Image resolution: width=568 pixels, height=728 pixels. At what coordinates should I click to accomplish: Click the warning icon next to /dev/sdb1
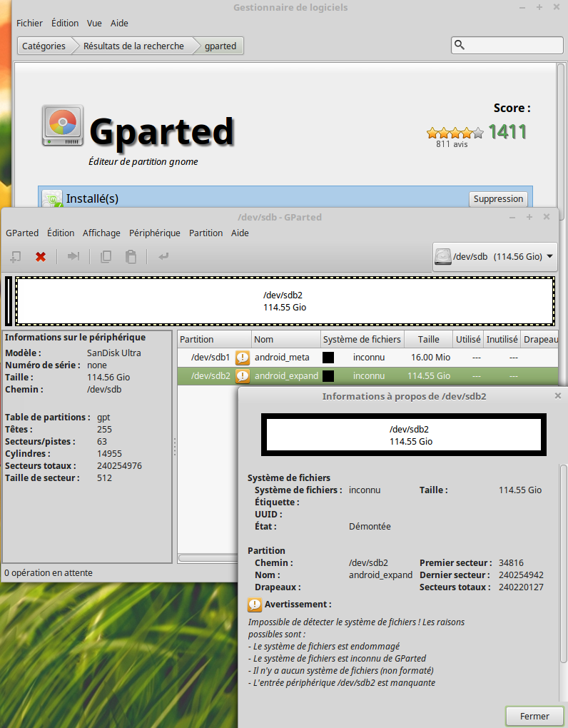[243, 358]
